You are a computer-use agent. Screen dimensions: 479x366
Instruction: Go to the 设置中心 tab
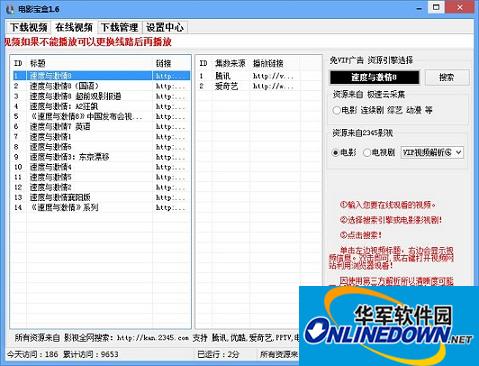[x=165, y=27]
